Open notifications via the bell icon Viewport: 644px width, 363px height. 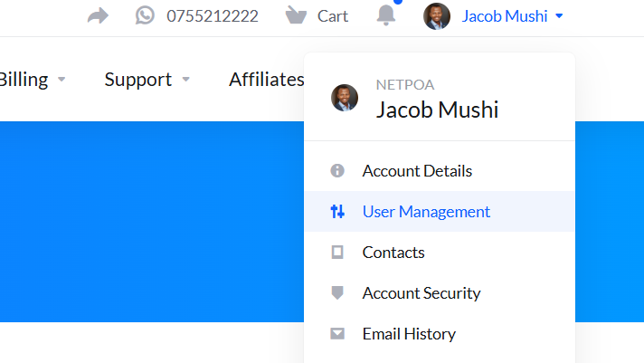[x=386, y=15]
